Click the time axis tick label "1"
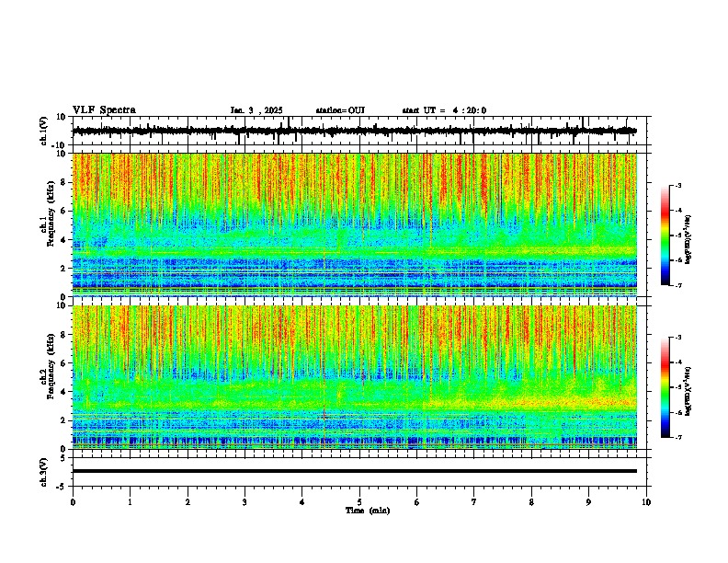 coord(130,502)
